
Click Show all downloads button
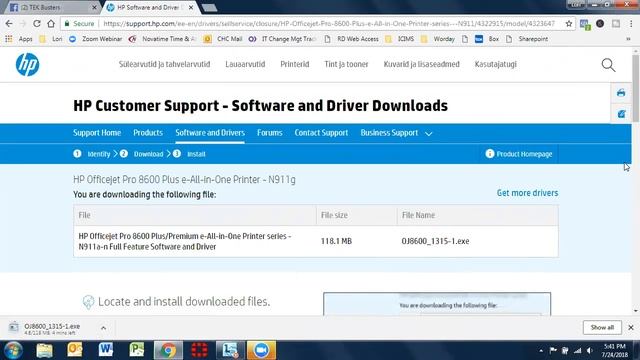(602, 327)
